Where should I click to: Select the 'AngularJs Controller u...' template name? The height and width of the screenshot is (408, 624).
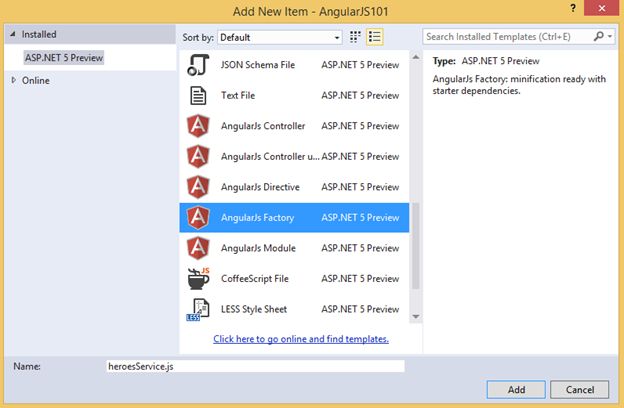tap(270, 156)
